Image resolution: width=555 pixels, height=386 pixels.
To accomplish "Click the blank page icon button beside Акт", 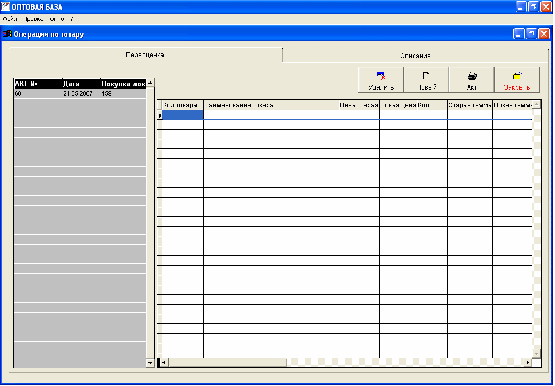I will pyautogui.click(x=426, y=80).
